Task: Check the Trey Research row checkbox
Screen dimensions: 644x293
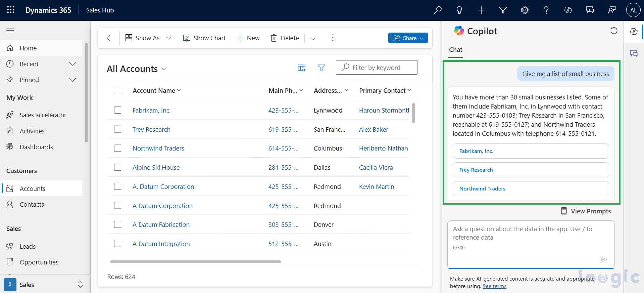Action: click(x=117, y=129)
